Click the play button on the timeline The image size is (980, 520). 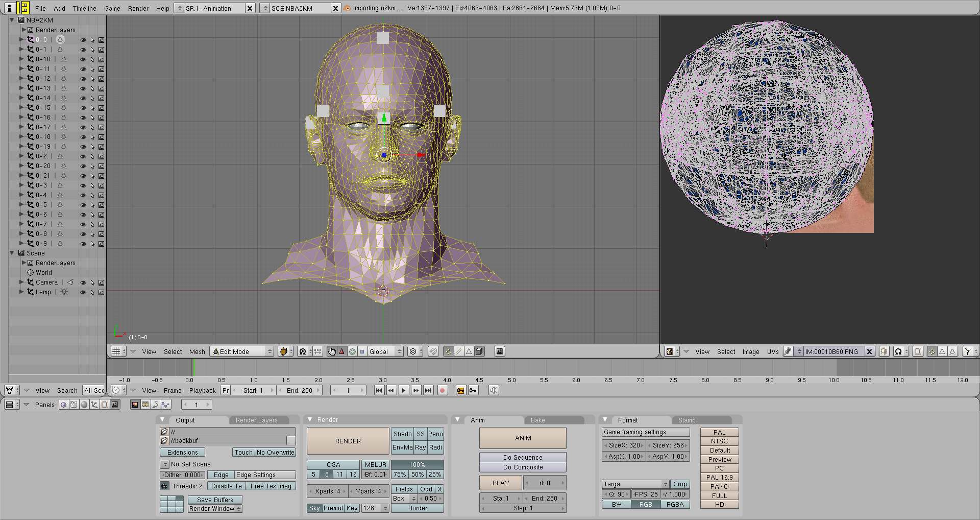pyautogui.click(x=404, y=390)
